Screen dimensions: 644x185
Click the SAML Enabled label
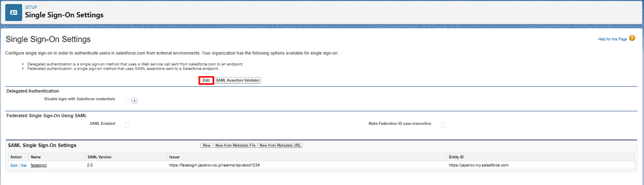click(x=102, y=124)
